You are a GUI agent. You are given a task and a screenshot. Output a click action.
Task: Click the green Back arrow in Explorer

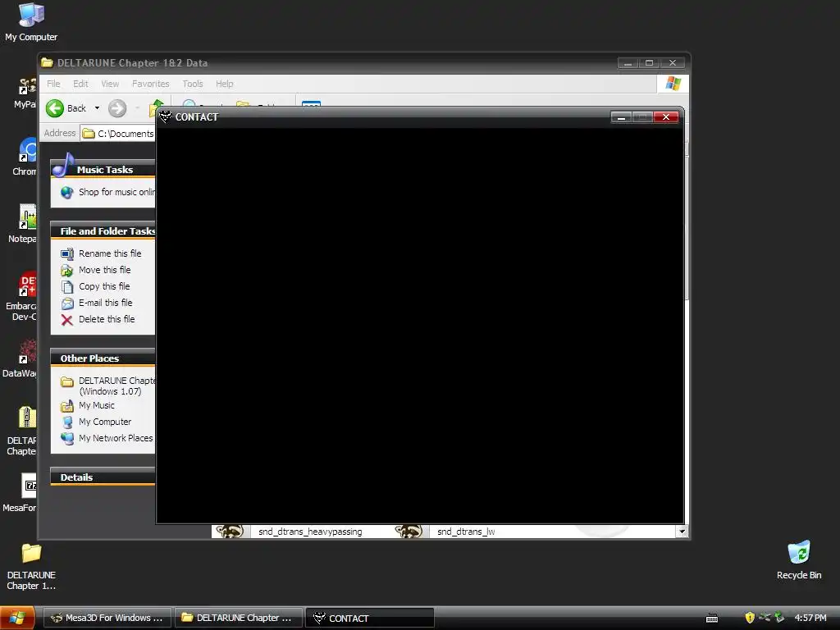click(55, 108)
